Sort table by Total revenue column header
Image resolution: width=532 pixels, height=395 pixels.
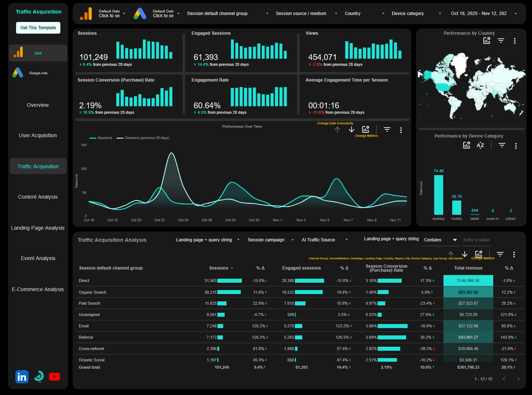468,268
